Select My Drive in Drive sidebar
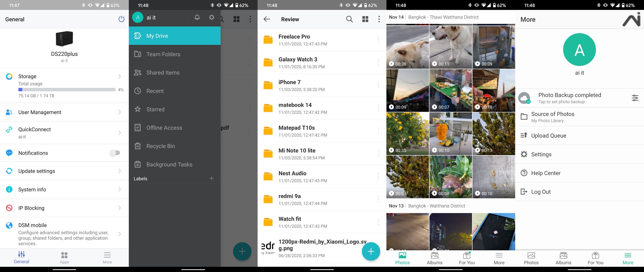Screen dimensions: 644x272 coord(174,36)
